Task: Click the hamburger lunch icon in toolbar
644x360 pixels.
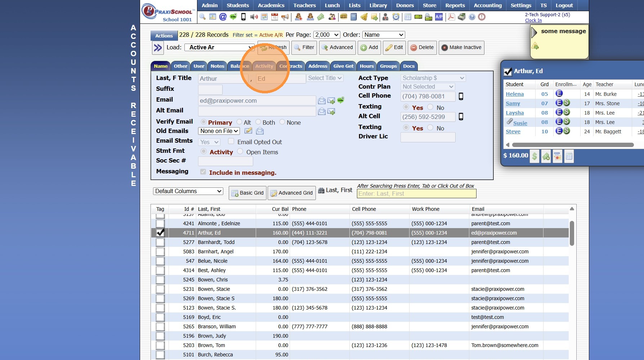Action: 343,17
